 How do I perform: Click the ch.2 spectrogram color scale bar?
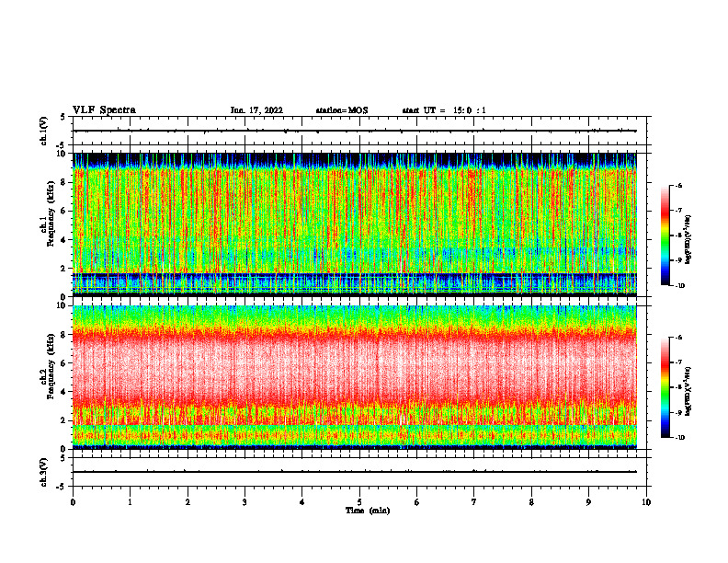pyautogui.click(x=665, y=387)
